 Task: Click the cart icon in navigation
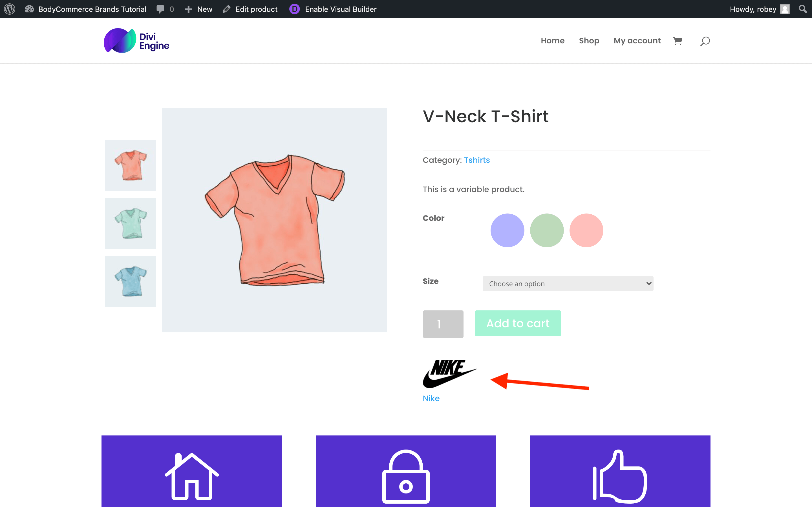pyautogui.click(x=678, y=40)
